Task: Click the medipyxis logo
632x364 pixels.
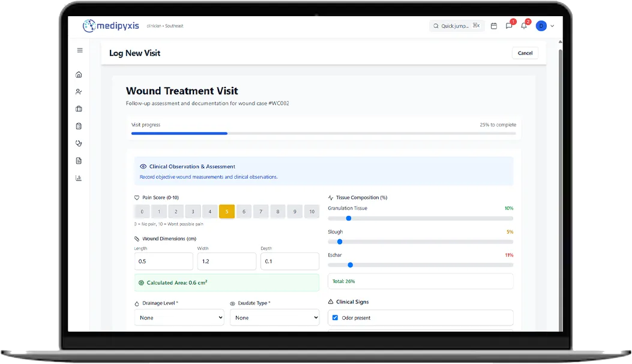Action: pyautogui.click(x=111, y=26)
